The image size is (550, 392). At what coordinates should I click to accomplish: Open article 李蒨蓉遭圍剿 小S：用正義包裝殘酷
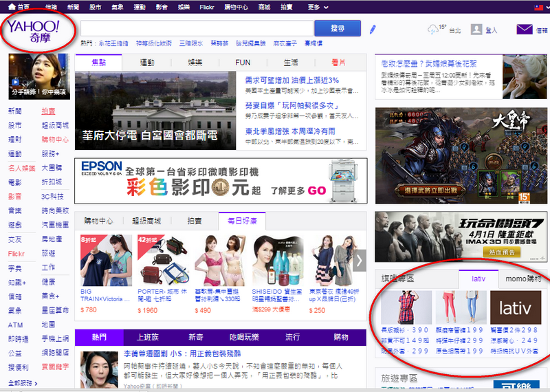click(x=182, y=353)
